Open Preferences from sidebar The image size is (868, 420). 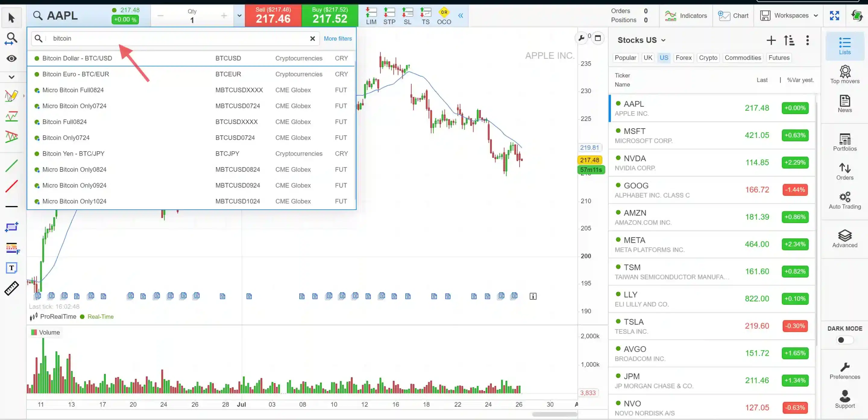[x=844, y=371]
